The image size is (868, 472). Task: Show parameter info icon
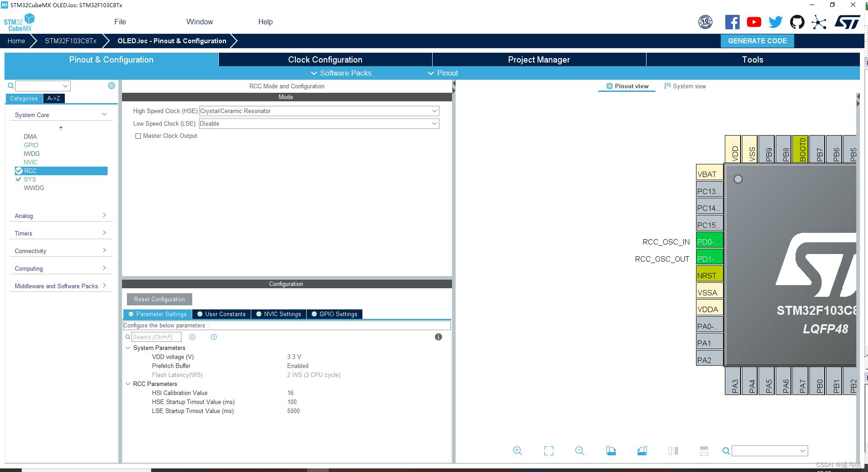tap(439, 337)
